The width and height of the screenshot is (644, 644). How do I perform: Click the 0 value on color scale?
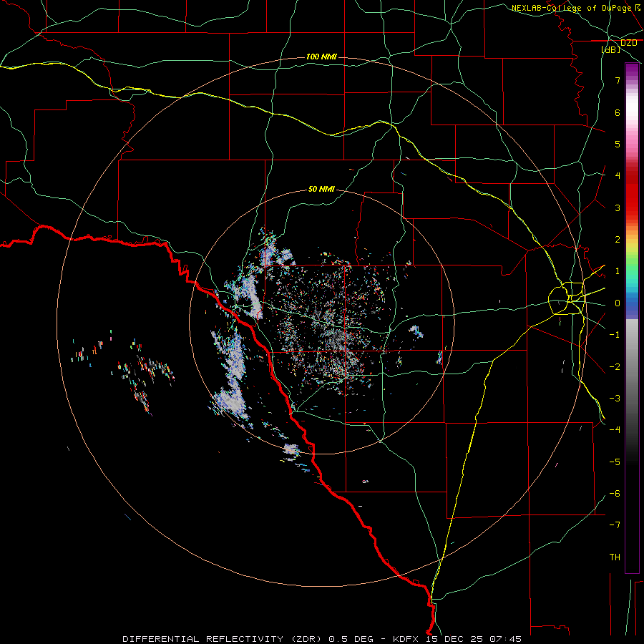618,303
